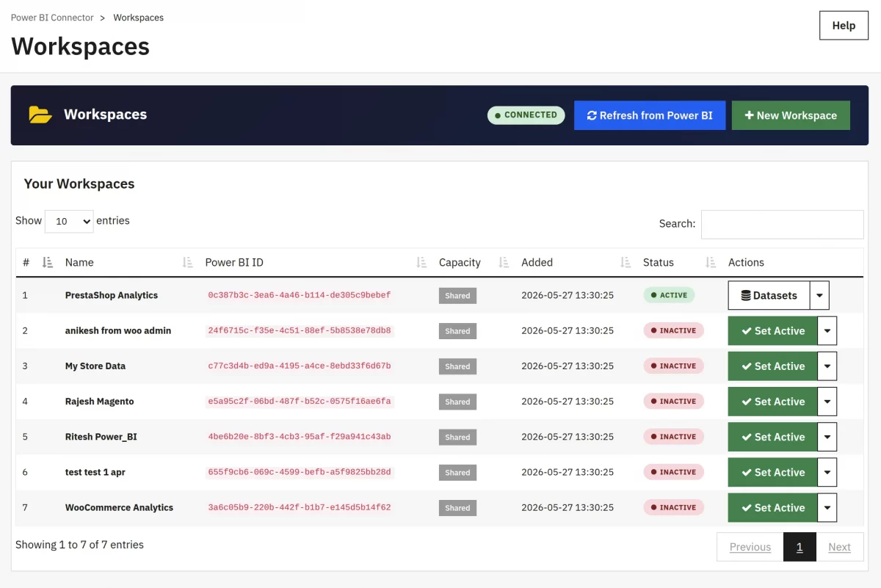The image size is (881, 588).
Task: Click the yellow Workspaces folder icon
Action: click(40, 115)
